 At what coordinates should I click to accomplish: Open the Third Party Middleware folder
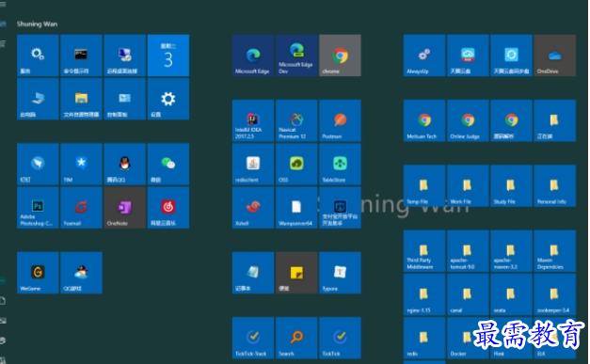424,251
